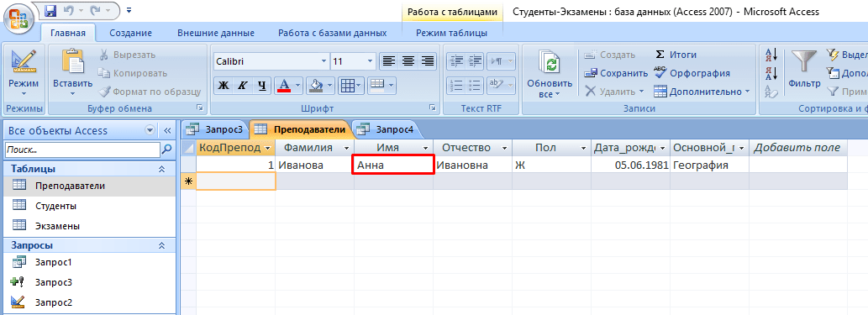The image size is (868, 315).
Task: Open Работа с базами данных tab
Action: (332, 33)
